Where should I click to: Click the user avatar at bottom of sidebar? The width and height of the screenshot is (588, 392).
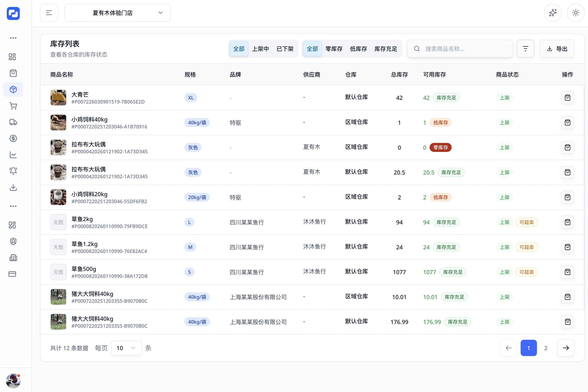[x=13, y=381]
